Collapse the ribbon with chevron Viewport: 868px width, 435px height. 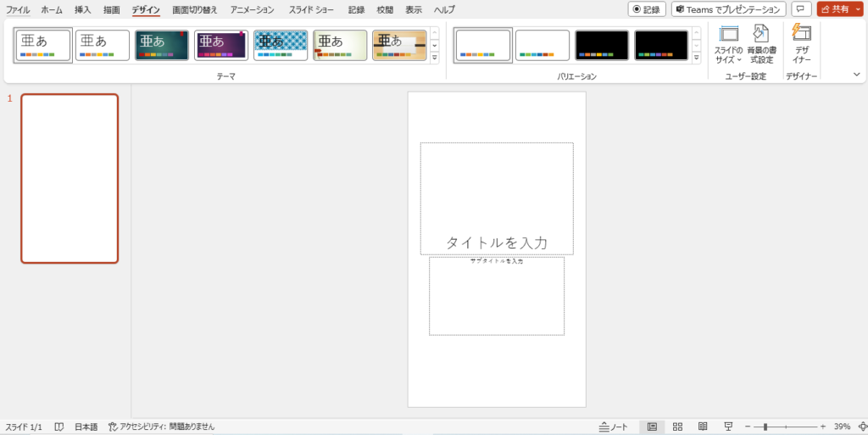click(857, 74)
